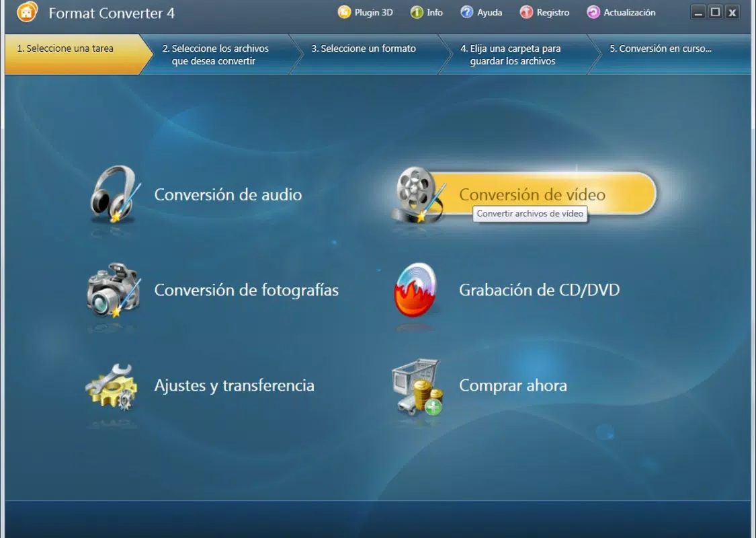Open Registro menu label
The height and width of the screenshot is (538, 756).
(x=552, y=13)
